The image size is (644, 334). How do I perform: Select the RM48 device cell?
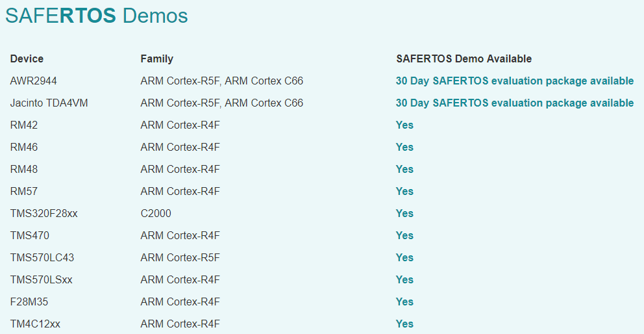click(24, 169)
